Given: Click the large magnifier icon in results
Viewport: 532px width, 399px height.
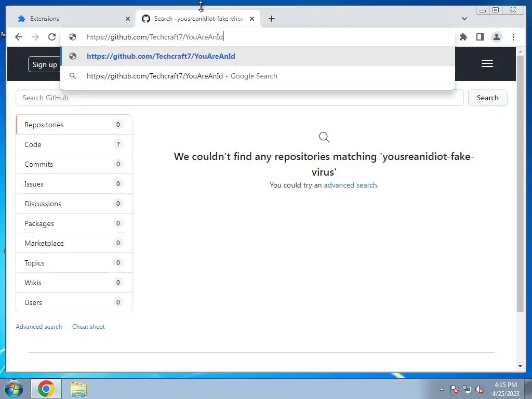Looking at the screenshot, I should [x=324, y=137].
